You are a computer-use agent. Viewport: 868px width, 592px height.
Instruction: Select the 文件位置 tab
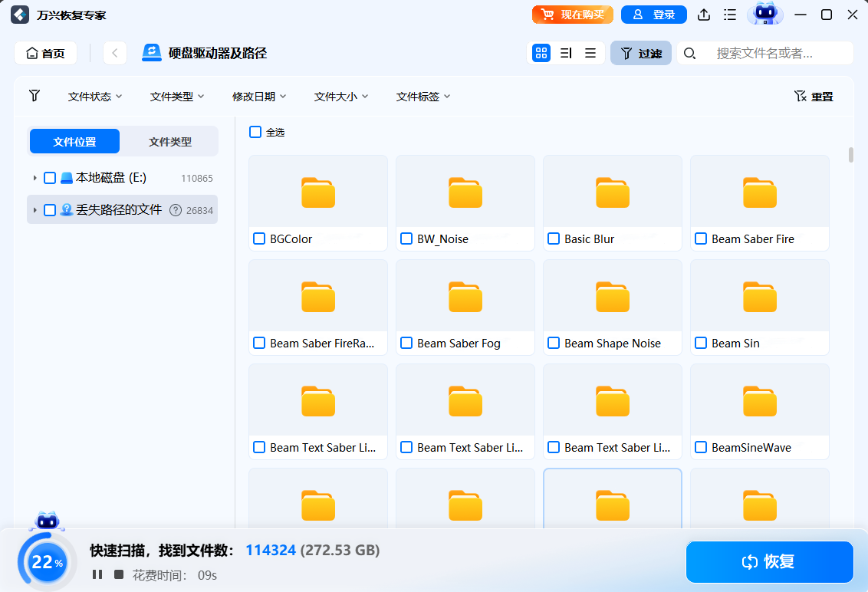tap(74, 142)
